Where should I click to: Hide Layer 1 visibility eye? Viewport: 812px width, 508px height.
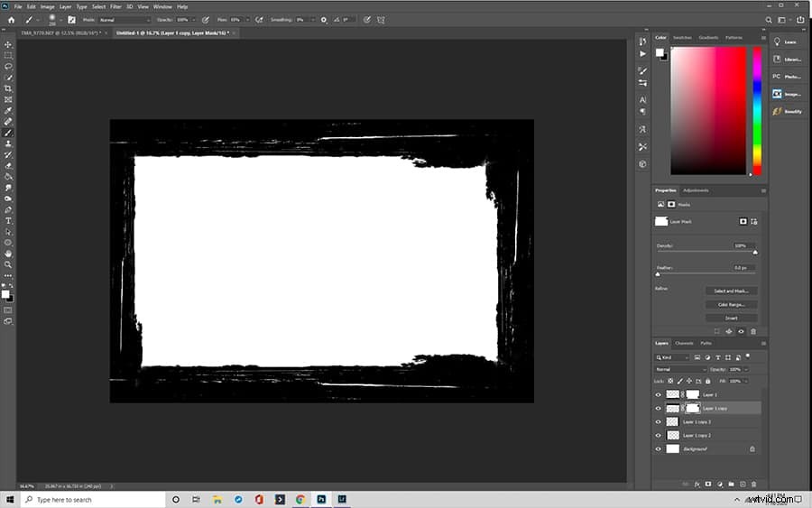tap(659, 394)
